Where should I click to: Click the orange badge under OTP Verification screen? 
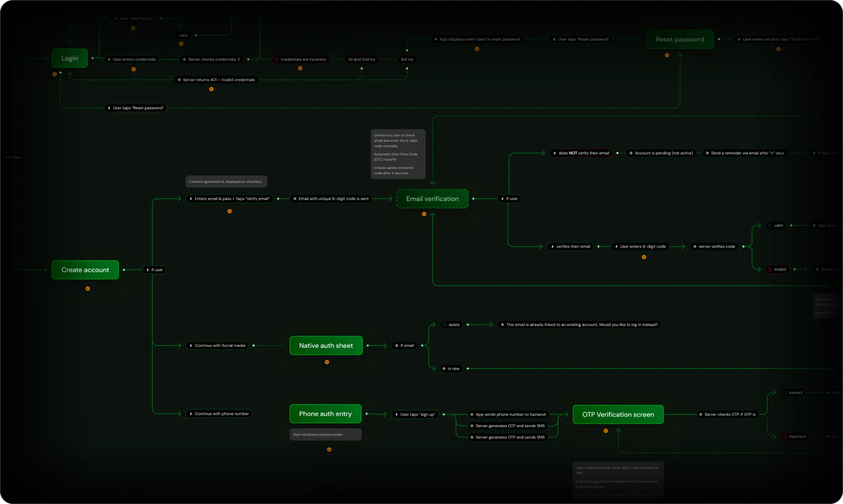606,431
